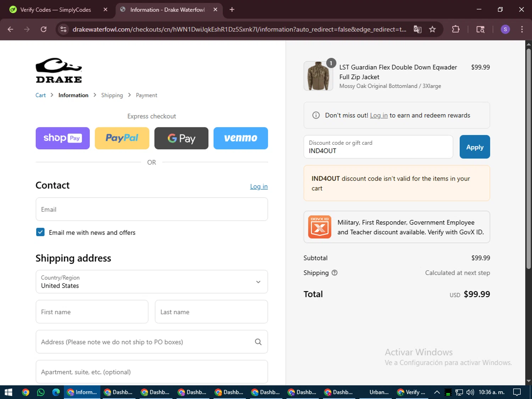Open the network tray icon
This screenshot has height=399, width=532.
[x=459, y=392]
